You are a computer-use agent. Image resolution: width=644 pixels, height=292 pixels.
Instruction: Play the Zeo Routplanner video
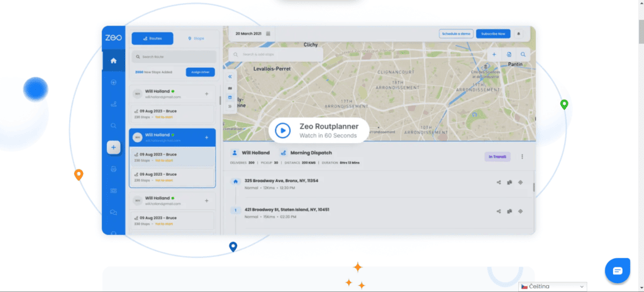click(282, 131)
